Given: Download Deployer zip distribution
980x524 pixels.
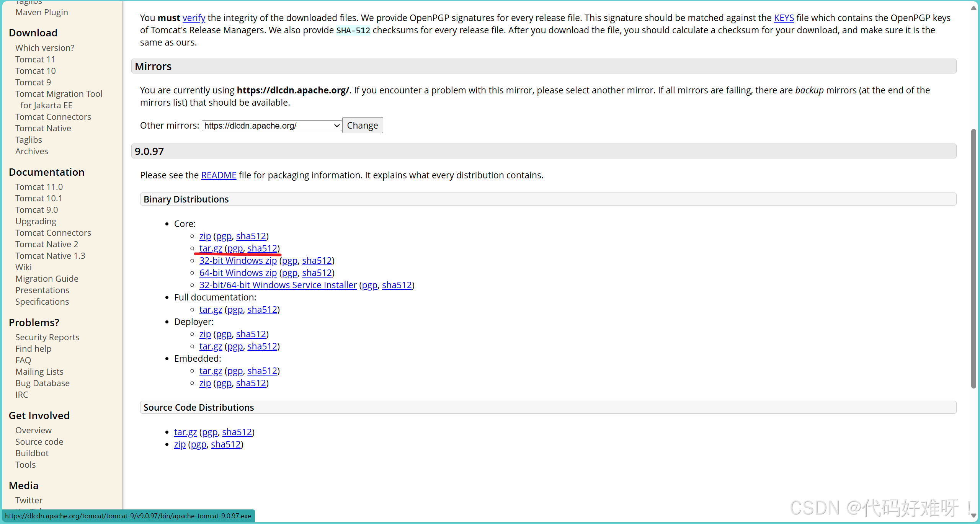Looking at the screenshot, I should click(x=205, y=334).
